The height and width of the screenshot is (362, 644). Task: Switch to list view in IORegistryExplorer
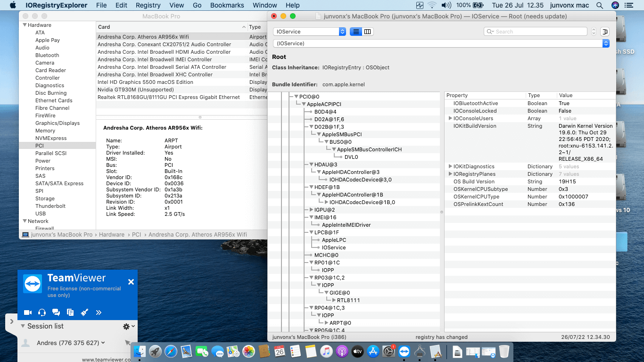pyautogui.click(x=356, y=32)
